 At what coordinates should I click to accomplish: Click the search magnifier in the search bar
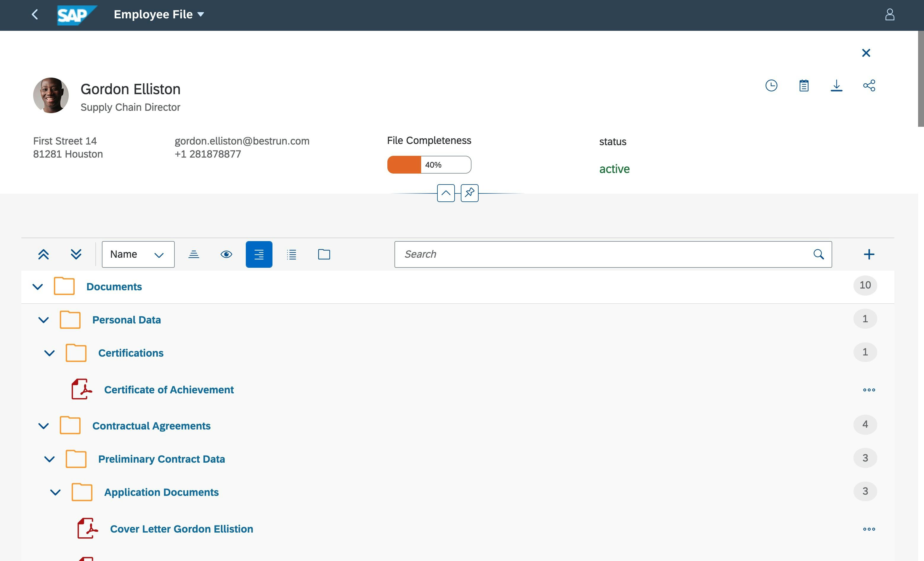click(x=819, y=254)
